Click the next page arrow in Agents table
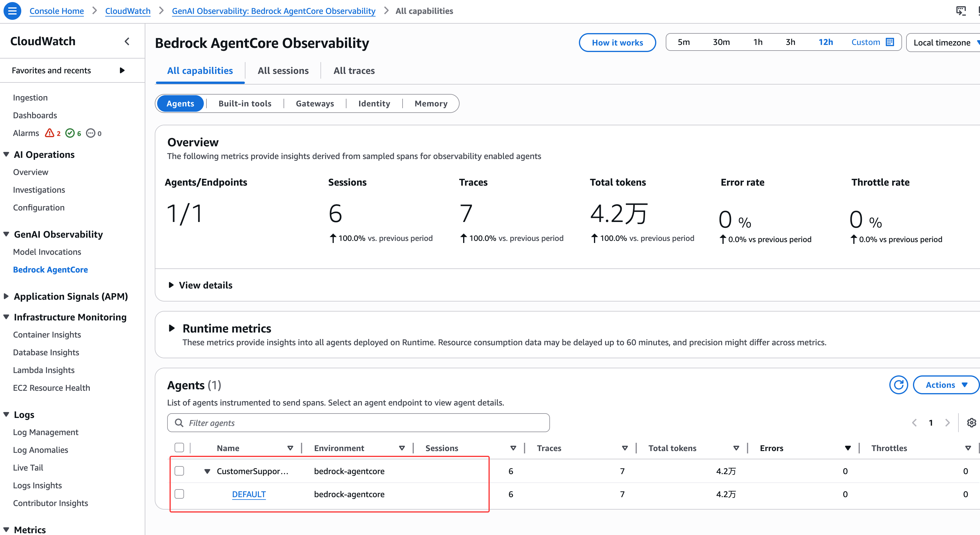 (947, 423)
